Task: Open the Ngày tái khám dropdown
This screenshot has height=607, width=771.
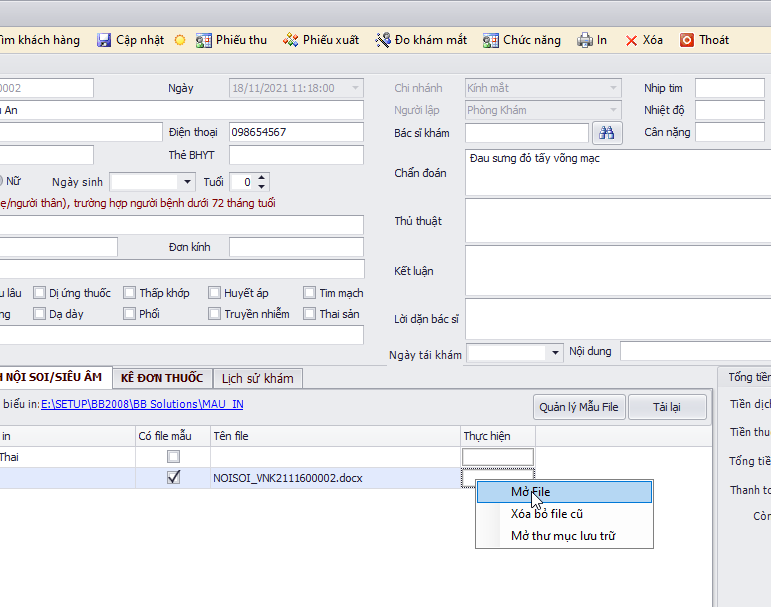Action: tap(555, 352)
